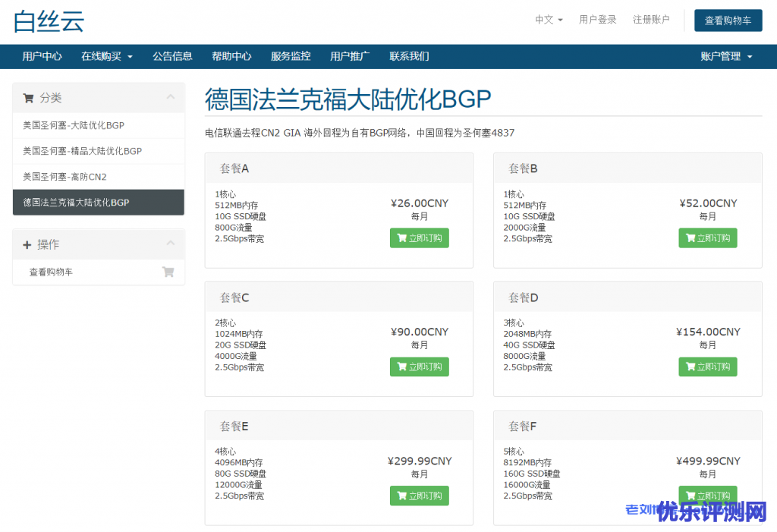Collapse the 分类 panel with chevron

click(x=171, y=97)
